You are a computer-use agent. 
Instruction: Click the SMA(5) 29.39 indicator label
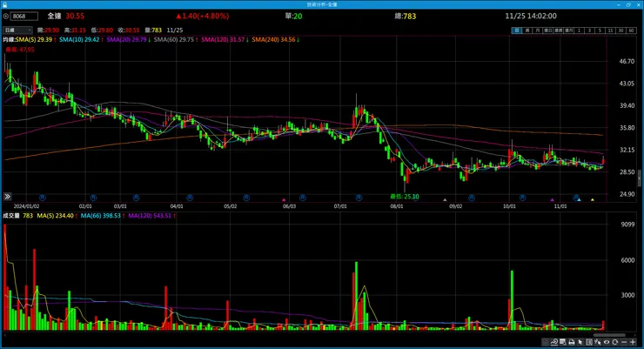[x=35, y=40]
